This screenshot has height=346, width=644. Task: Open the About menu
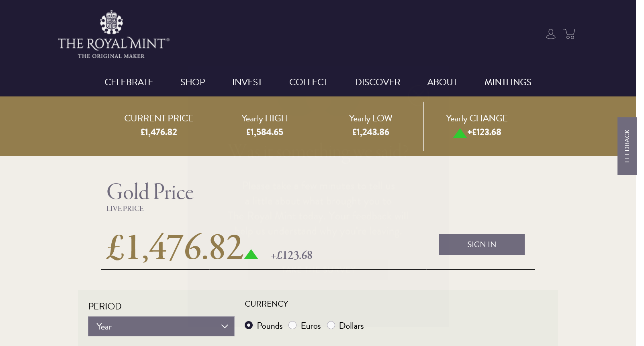pos(442,82)
